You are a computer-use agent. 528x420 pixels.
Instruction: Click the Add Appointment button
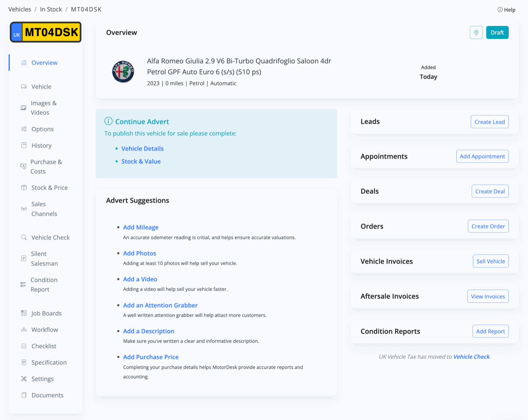click(x=482, y=156)
